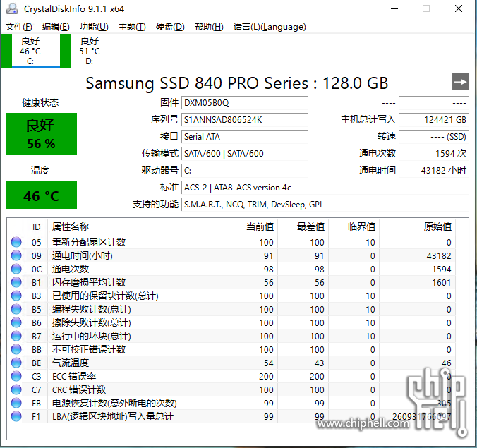Select the C: disk tab at 46 °C
The image size is (477, 448).
36,51
